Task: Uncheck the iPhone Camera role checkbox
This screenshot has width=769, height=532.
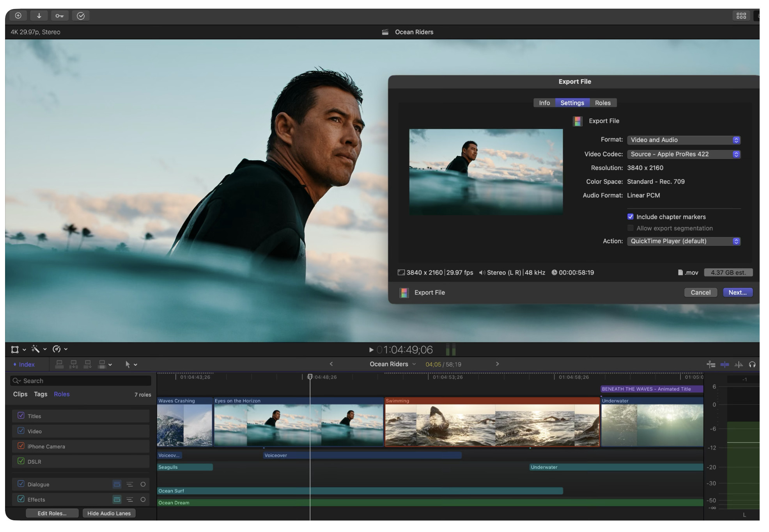Action: tap(21, 446)
